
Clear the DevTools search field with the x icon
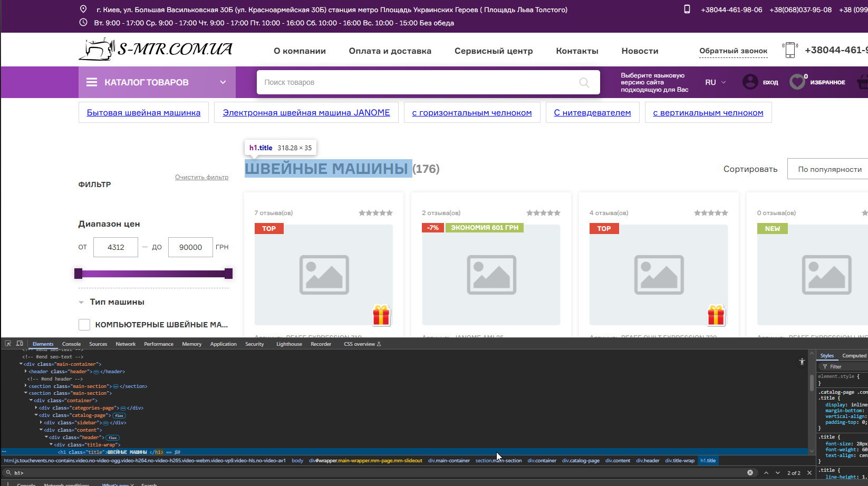(750, 473)
